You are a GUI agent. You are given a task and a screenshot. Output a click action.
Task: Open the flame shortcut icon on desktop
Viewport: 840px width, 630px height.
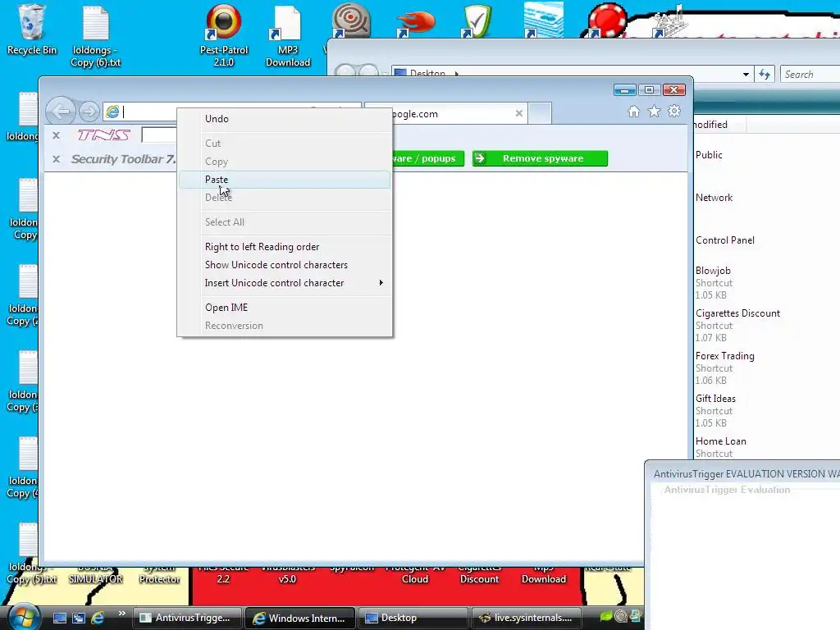coord(416,23)
